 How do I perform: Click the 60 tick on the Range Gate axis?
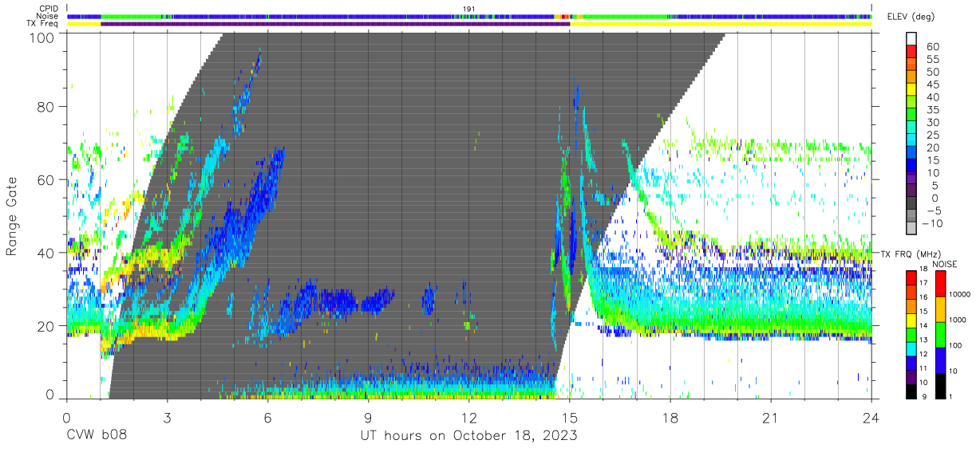click(x=46, y=180)
